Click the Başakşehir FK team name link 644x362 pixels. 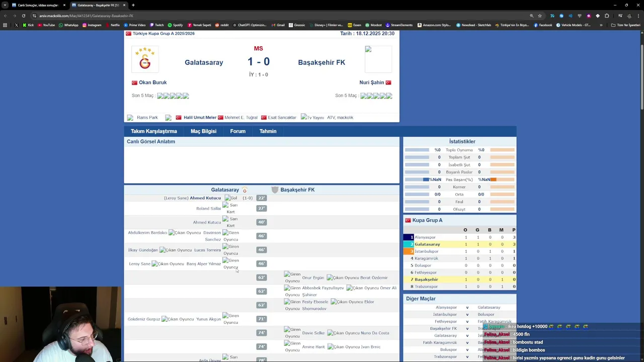point(321,62)
